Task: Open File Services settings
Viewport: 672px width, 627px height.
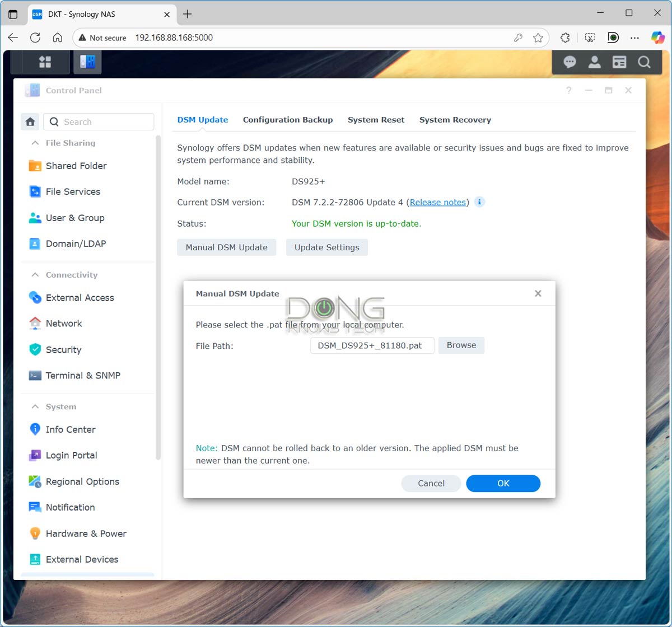Action: pyautogui.click(x=72, y=191)
